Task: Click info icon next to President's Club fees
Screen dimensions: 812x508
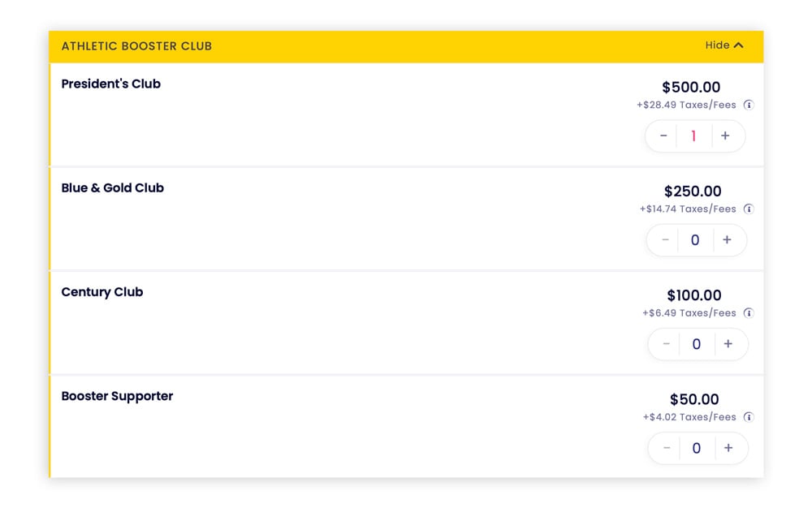Action: click(x=749, y=105)
